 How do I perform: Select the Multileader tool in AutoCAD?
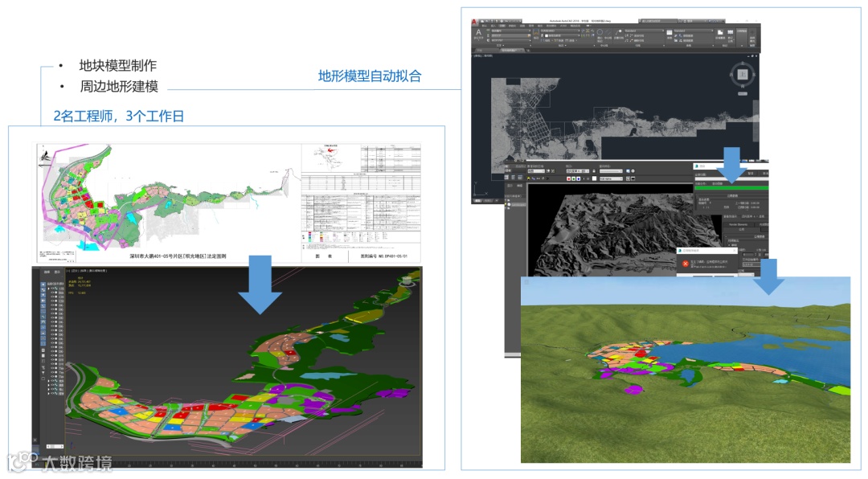[619, 33]
